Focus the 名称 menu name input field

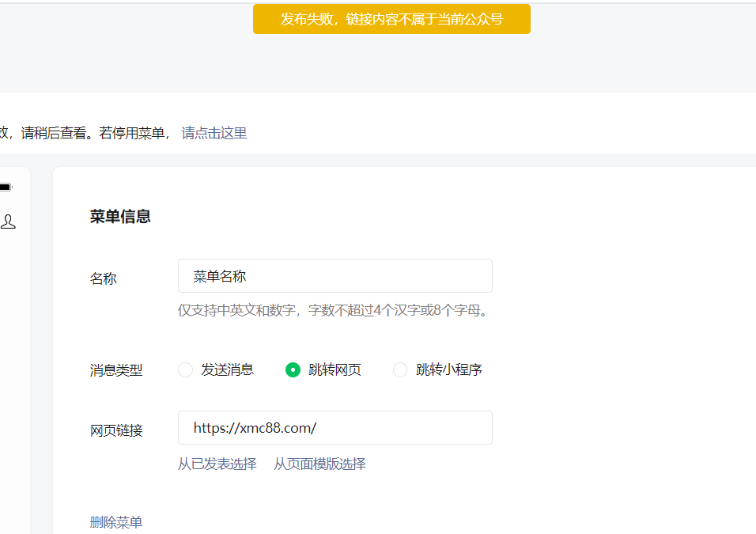click(335, 276)
